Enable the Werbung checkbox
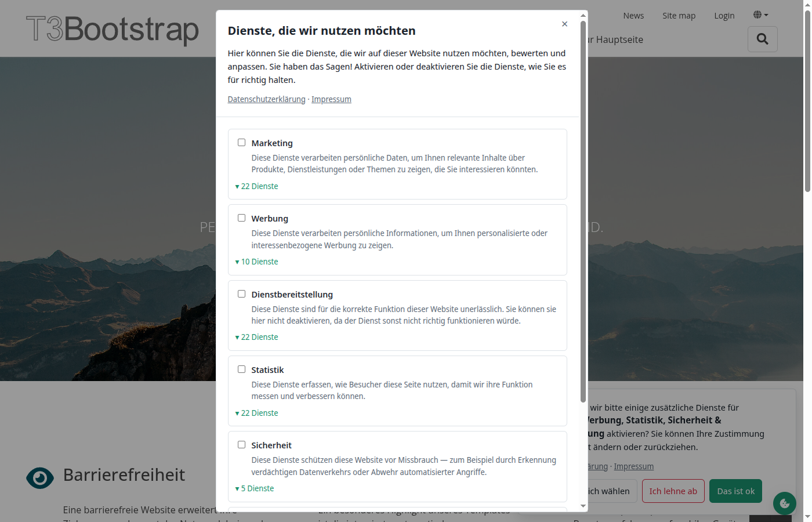This screenshot has height=522, width=812. tap(242, 218)
